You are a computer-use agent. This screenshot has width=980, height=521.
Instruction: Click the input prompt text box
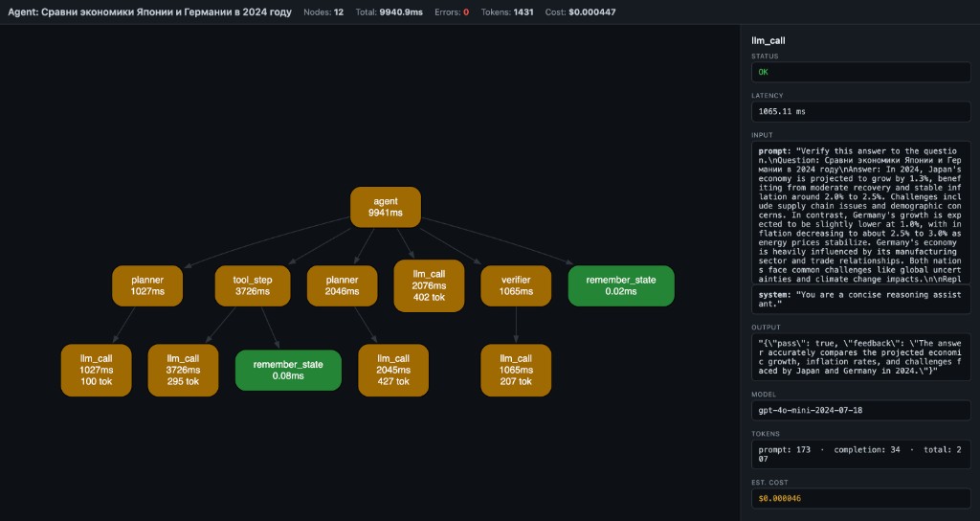coord(860,213)
